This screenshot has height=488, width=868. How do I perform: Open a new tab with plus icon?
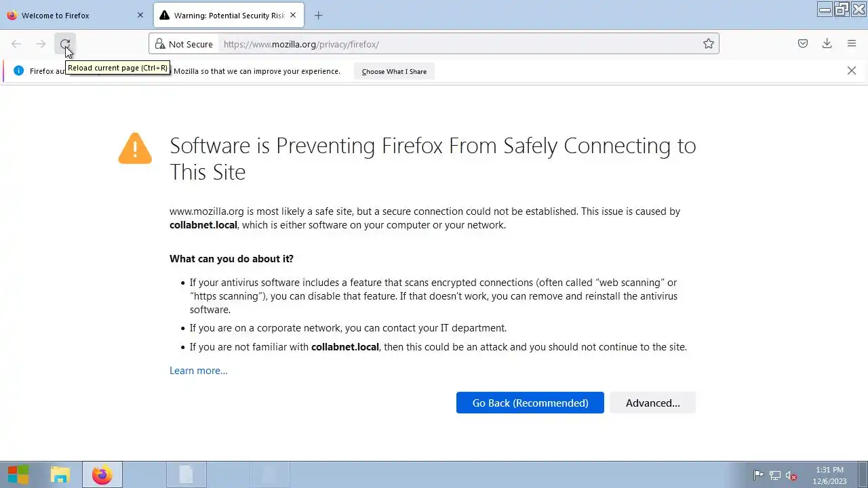click(319, 15)
